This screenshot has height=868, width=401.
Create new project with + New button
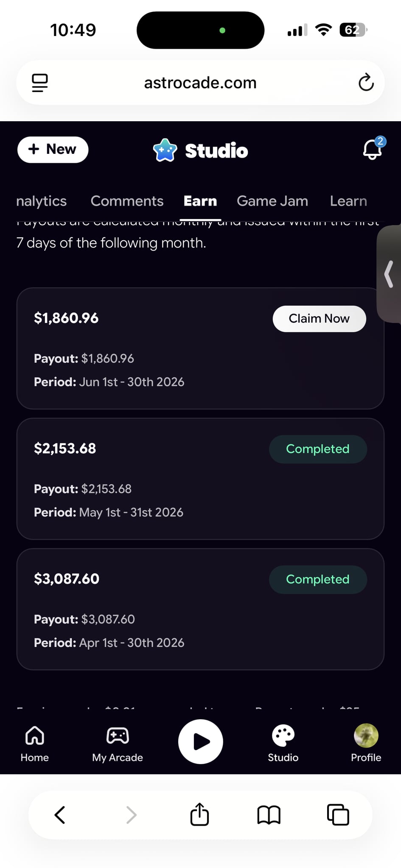point(53,150)
